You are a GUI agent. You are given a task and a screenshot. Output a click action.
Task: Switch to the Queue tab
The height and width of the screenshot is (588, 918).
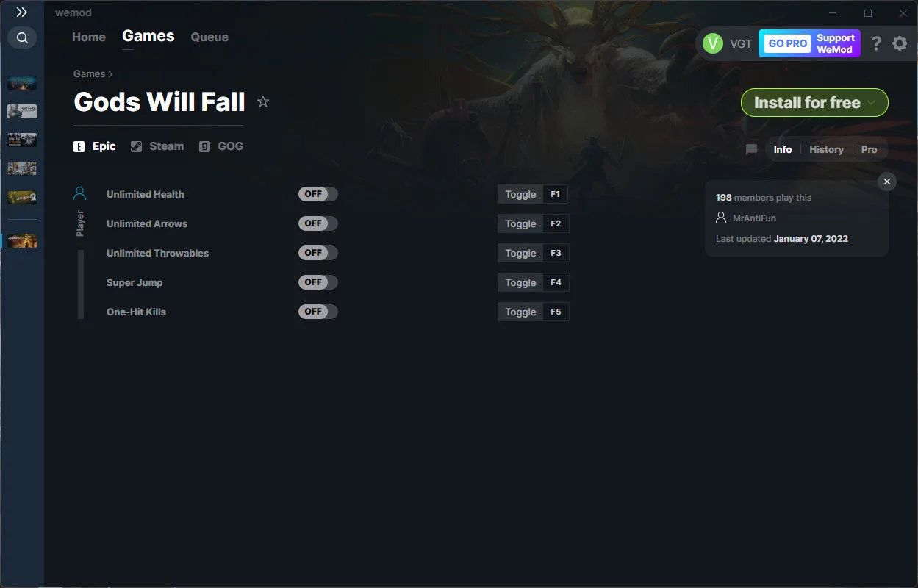209,37
